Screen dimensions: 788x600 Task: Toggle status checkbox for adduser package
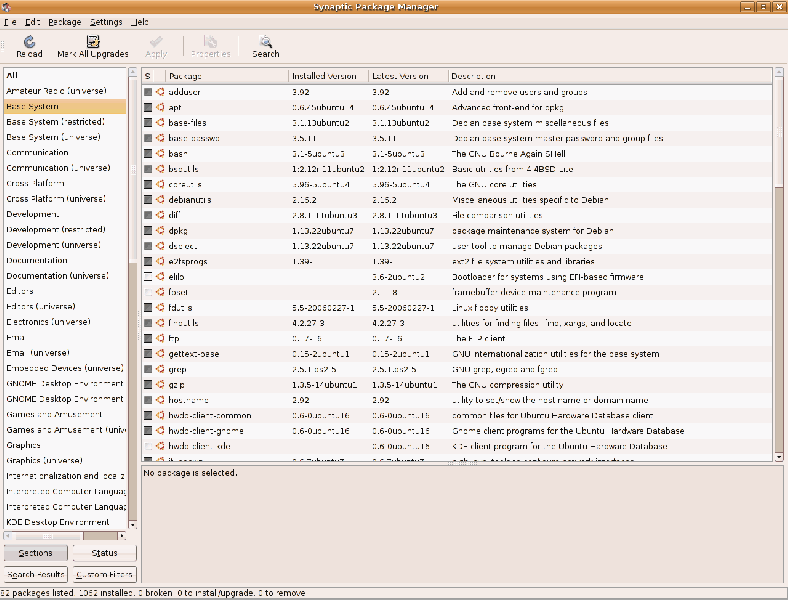click(x=148, y=92)
